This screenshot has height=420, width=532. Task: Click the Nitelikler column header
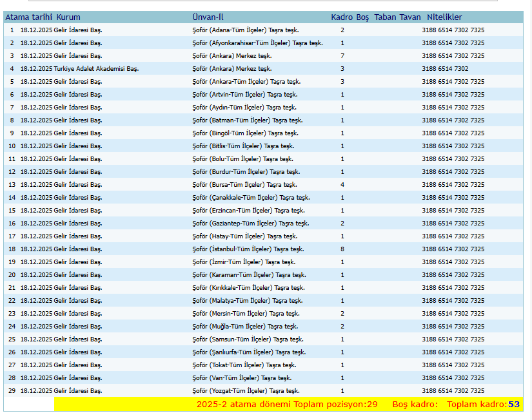[444, 17]
